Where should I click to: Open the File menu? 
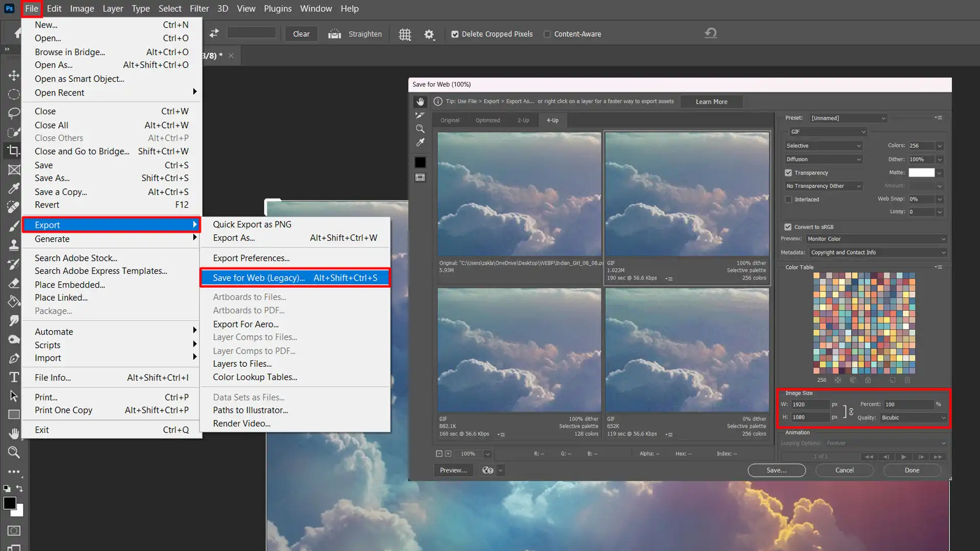click(32, 9)
